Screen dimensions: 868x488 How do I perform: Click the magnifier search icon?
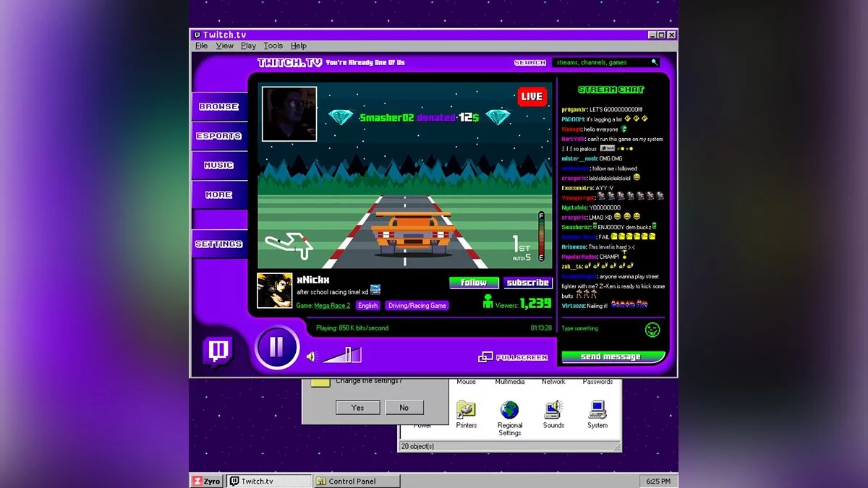point(655,63)
